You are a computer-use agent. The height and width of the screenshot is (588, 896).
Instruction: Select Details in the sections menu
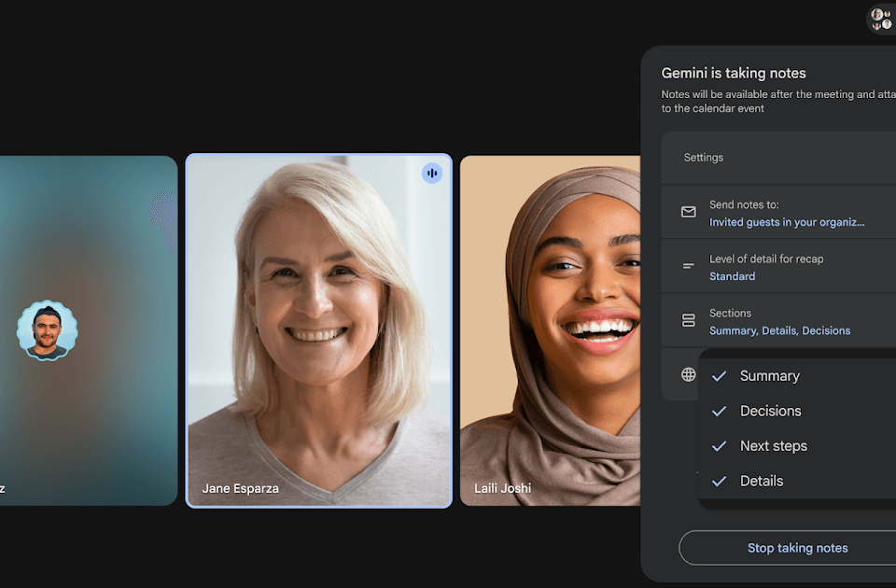pyautogui.click(x=761, y=481)
